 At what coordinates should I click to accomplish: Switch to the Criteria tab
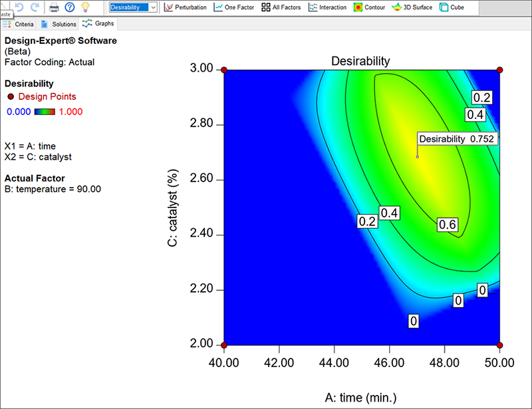pos(19,24)
